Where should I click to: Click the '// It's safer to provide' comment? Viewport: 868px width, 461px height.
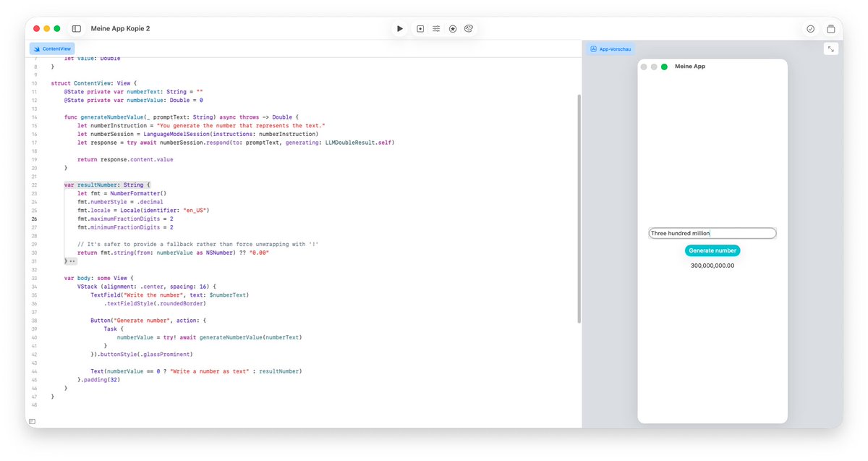pyautogui.click(x=198, y=244)
